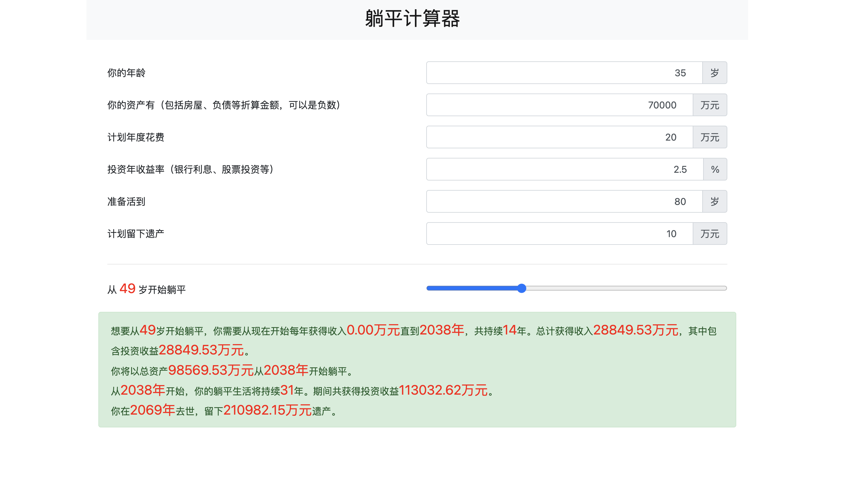Click the 0.00万元 income value in results

click(373, 330)
